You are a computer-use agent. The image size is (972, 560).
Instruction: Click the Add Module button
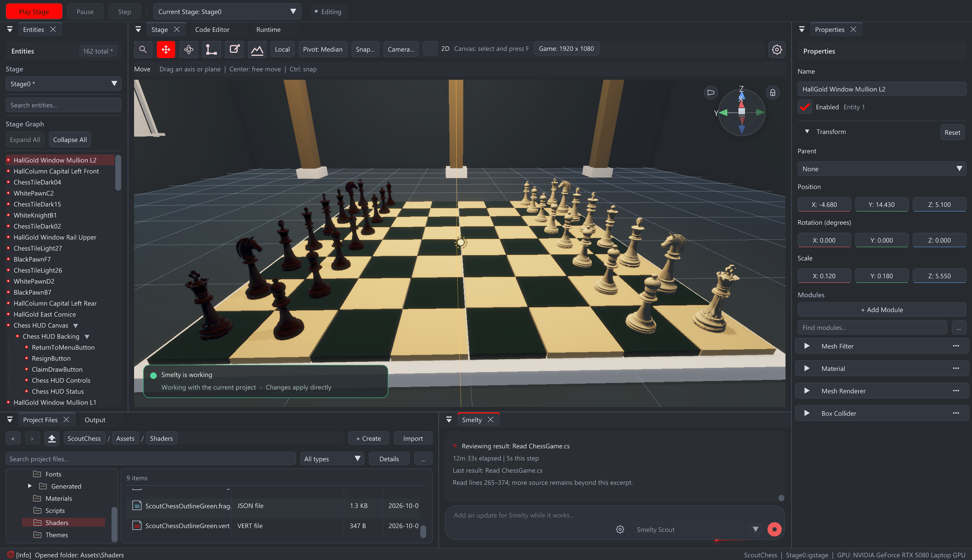882,310
